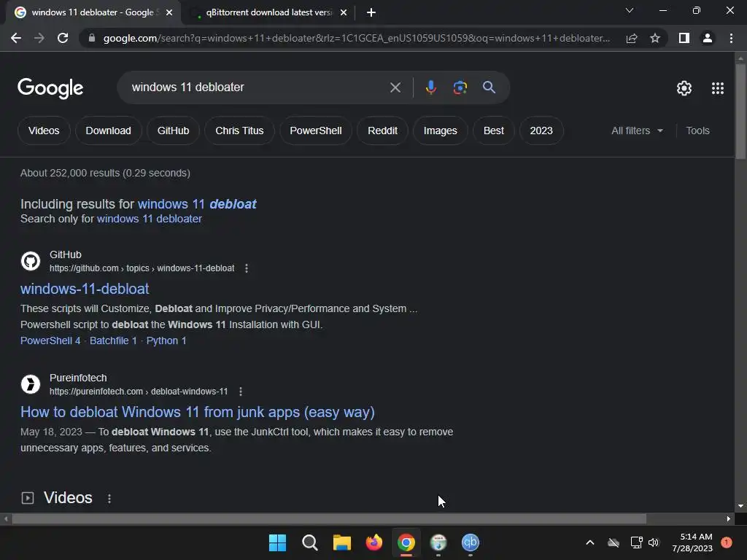The width and height of the screenshot is (747, 560).
Task: Open the Google apps grid
Action: tap(718, 88)
